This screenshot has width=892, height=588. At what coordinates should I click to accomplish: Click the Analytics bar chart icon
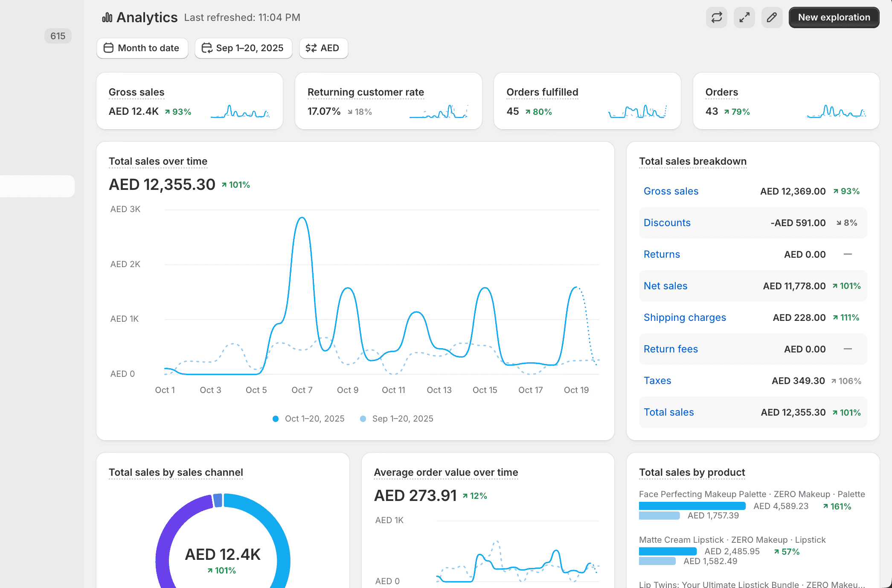coord(107,17)
